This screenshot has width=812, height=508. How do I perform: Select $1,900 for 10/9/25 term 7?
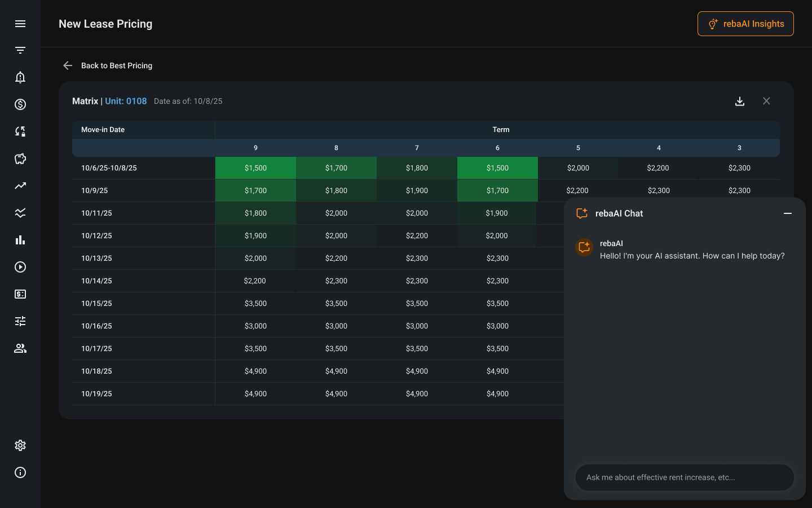(417, 191)
